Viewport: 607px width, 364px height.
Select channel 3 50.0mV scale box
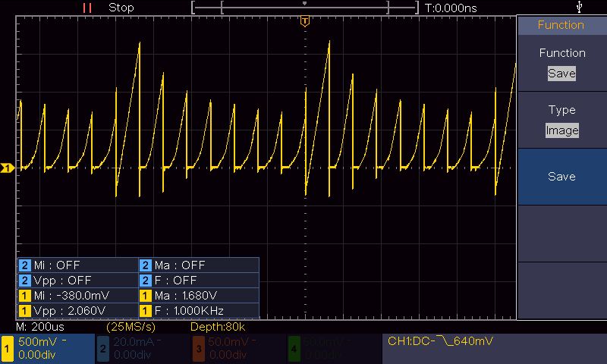tap(238, 348)
